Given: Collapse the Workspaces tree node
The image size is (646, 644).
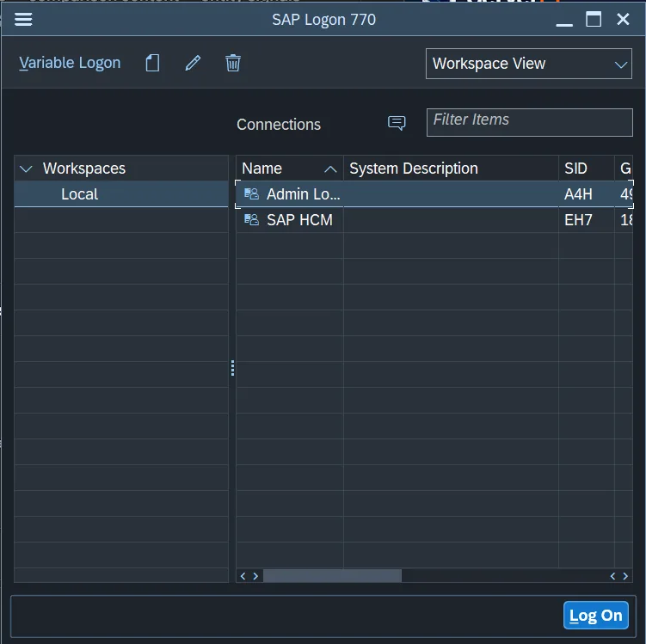Looking at the screenshot, I should [x=26, y=169].
